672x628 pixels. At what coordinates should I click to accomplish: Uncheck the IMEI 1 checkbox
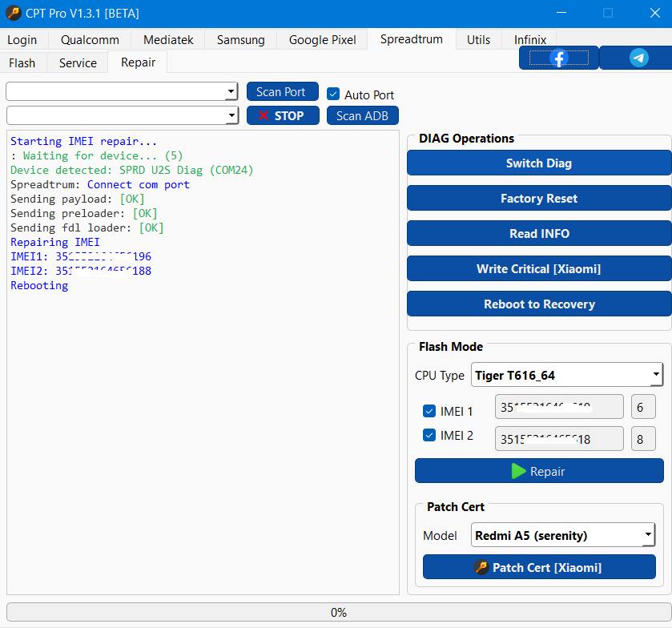pyautogui.click(x=429, y=411)
